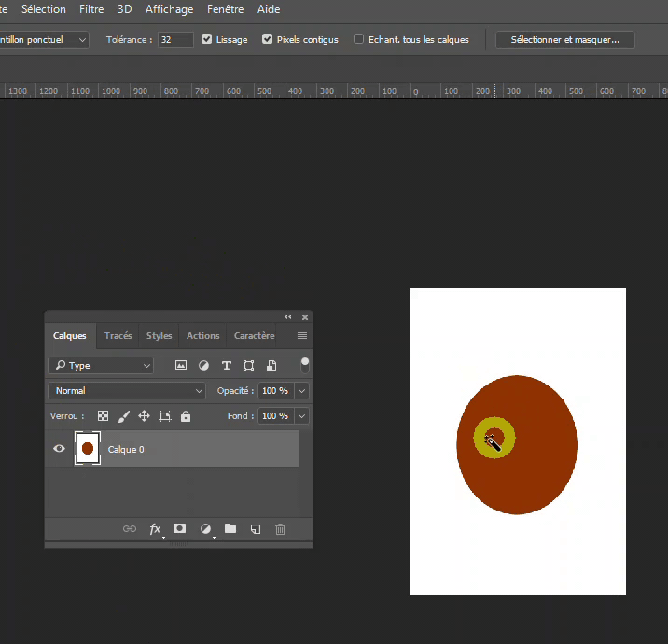
Task: Create a new layer group folder
Action: [x=230, y=529]
